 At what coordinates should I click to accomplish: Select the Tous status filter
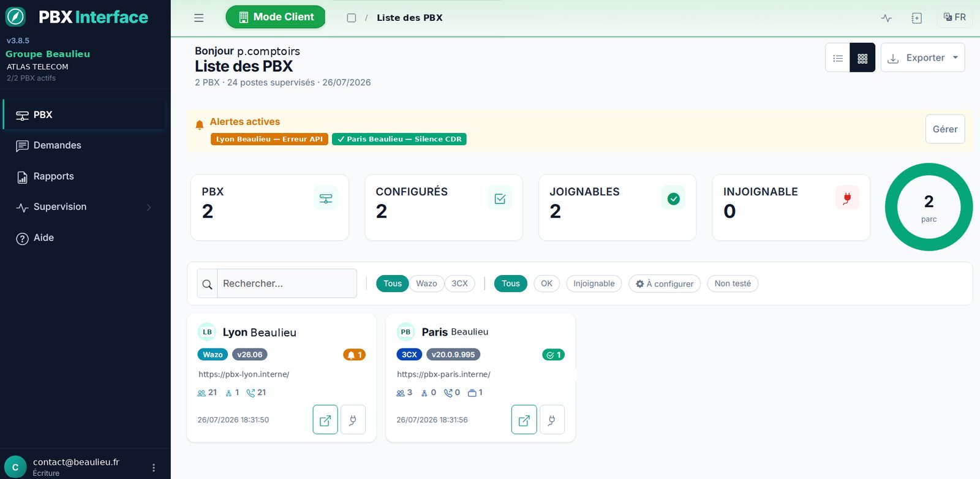coord(511,284)
